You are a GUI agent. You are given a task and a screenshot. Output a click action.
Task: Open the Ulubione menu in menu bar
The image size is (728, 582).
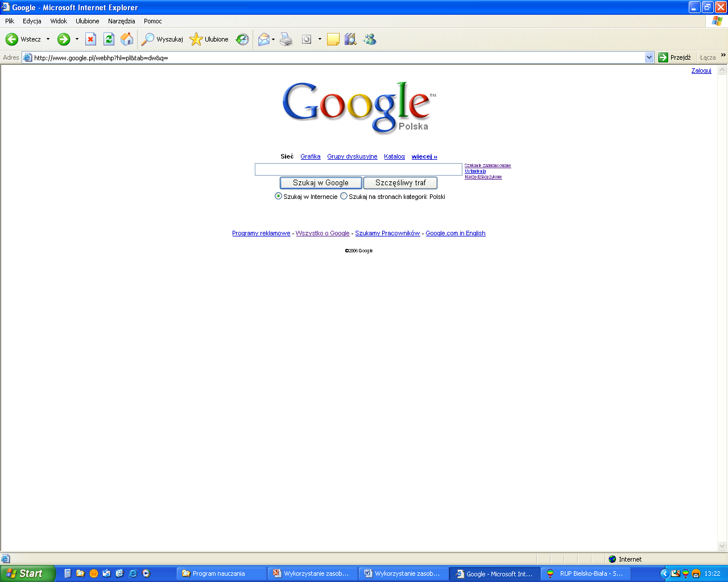(88, 21)
